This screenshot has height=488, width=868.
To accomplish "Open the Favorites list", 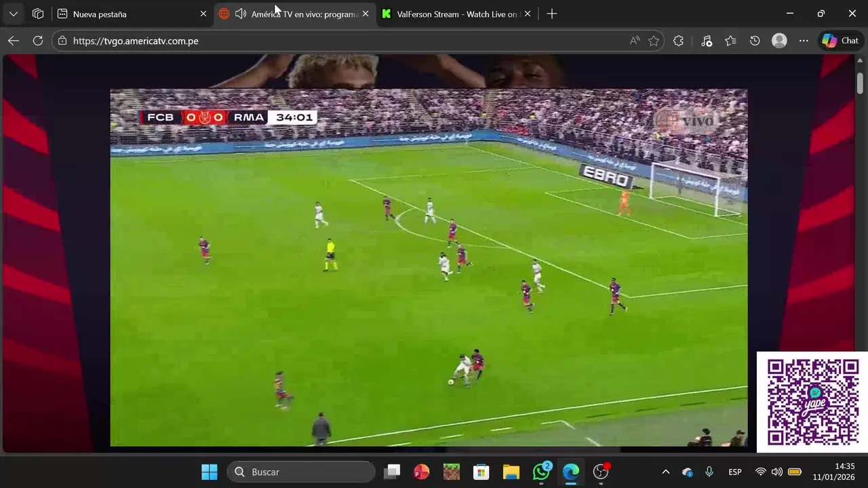I will click(730, 41).
